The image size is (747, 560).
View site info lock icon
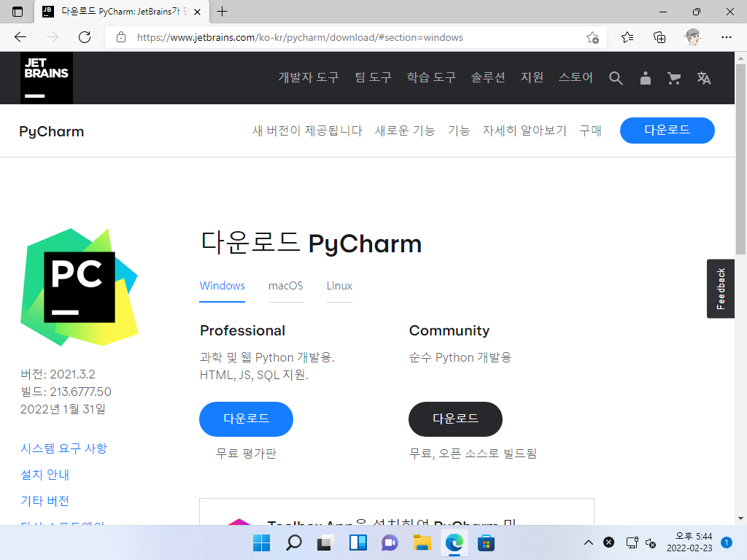pos(121,37)
